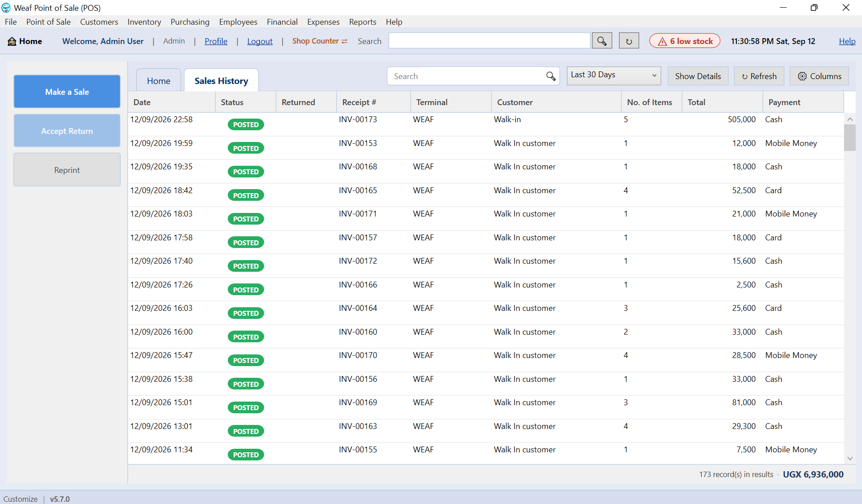The width and height of the screenshot is (862, 504).
Task: Click the Weaf app logo icon
Action: click(x=6, y=8)
